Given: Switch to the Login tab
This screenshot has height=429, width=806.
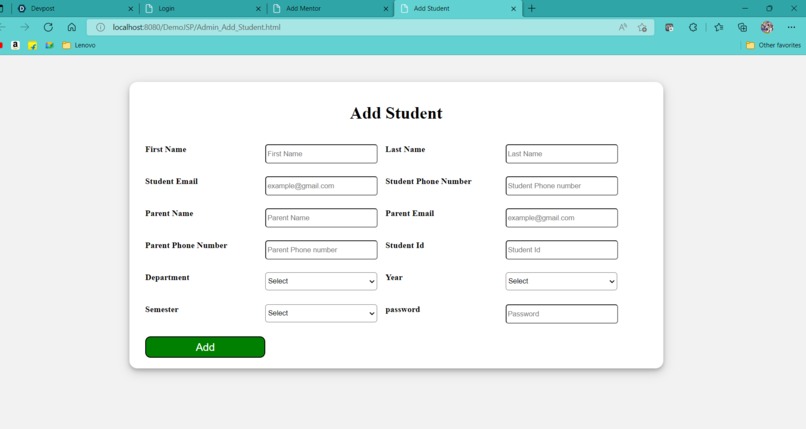Looking at the screenshot, I should [x=203, y=9].
